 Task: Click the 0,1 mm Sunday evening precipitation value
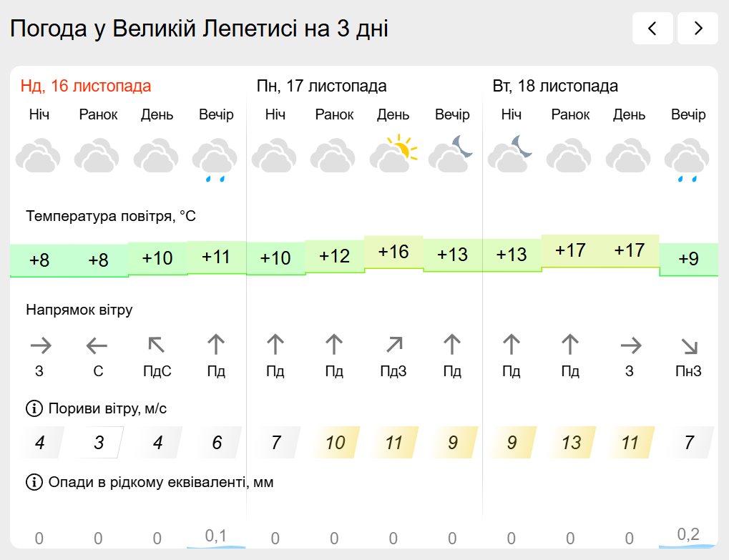[216, 536]
